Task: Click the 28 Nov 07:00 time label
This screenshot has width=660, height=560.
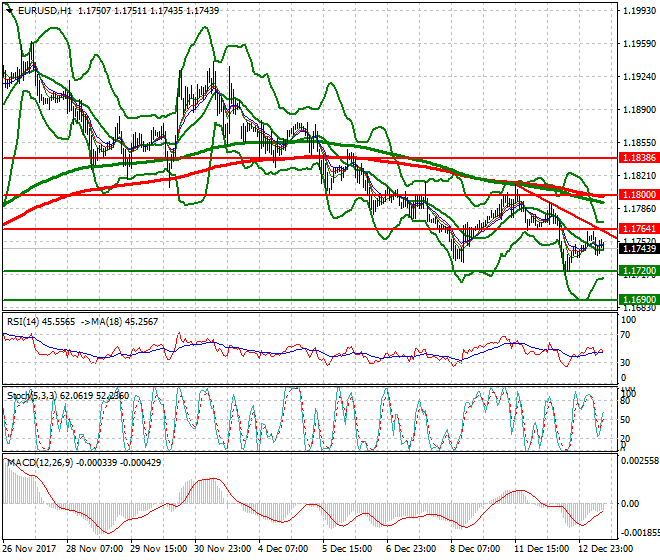Action: 95,549
